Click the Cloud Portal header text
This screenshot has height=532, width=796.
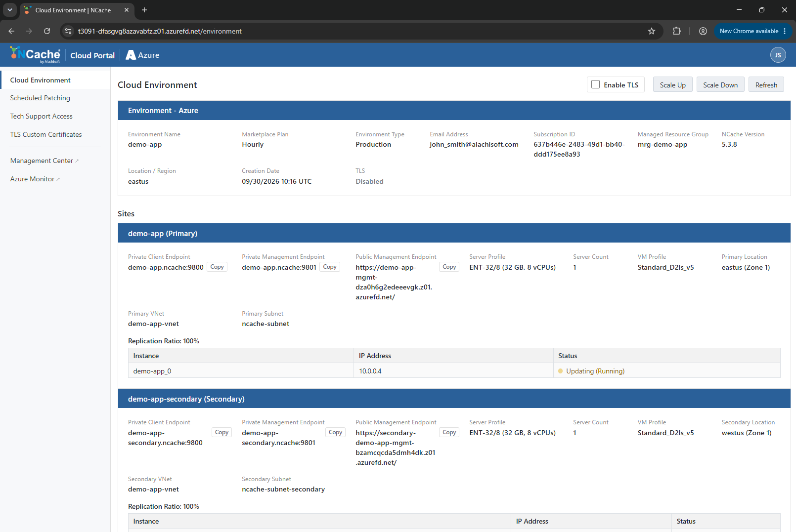(x=92, y=55)
